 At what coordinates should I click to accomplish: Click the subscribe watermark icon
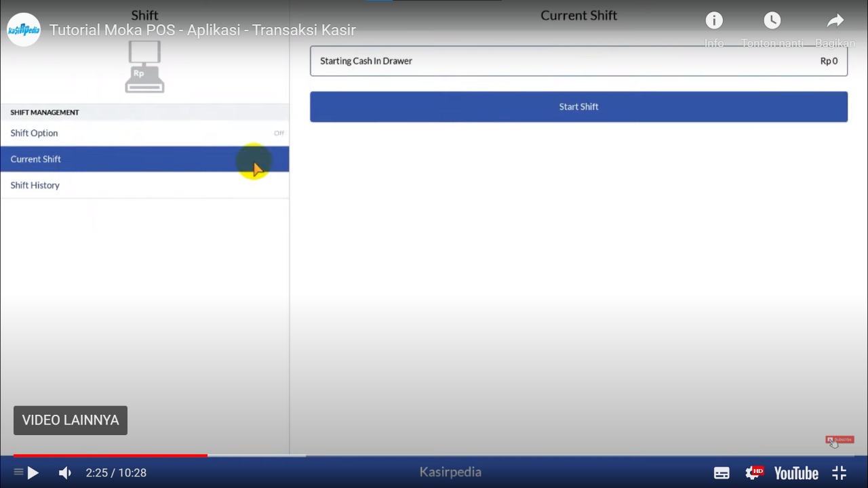click(840, 440)
